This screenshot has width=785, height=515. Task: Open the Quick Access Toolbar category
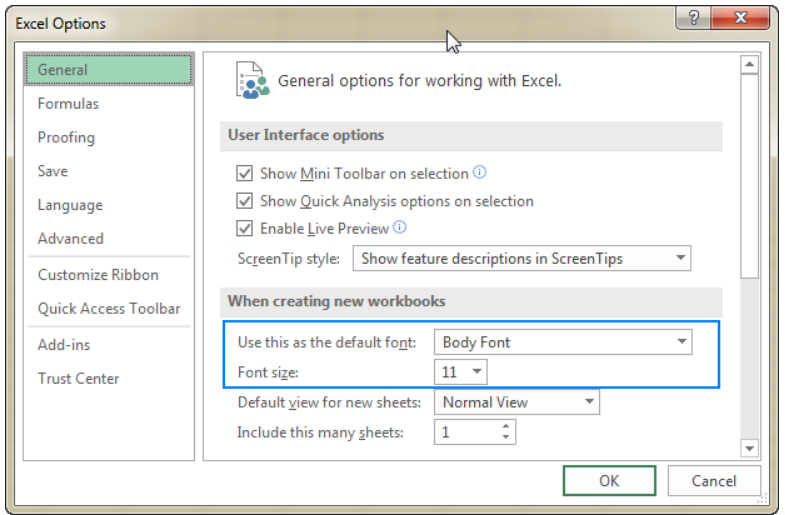pos(109,309)
